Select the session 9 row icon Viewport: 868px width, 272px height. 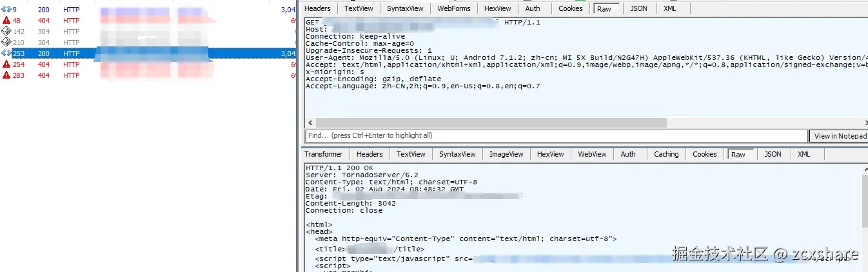6,10
